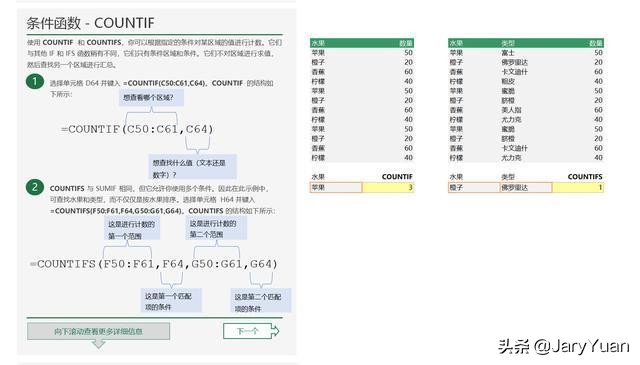Click the 下一个 (Next) arrow button
Screen dimensions: 640x365
(x=251, y=331)
